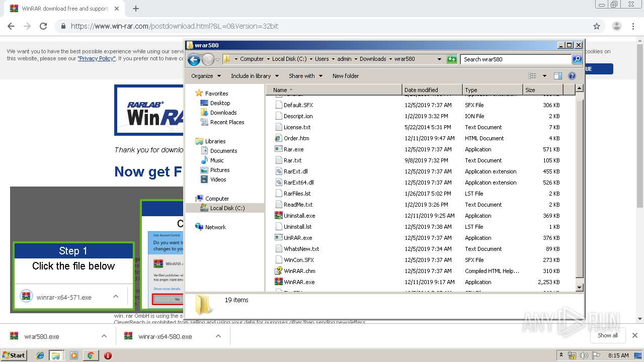
Task: Open the winrar-x64-580.exe download options chevron
Action: click(x=218, y=336)
